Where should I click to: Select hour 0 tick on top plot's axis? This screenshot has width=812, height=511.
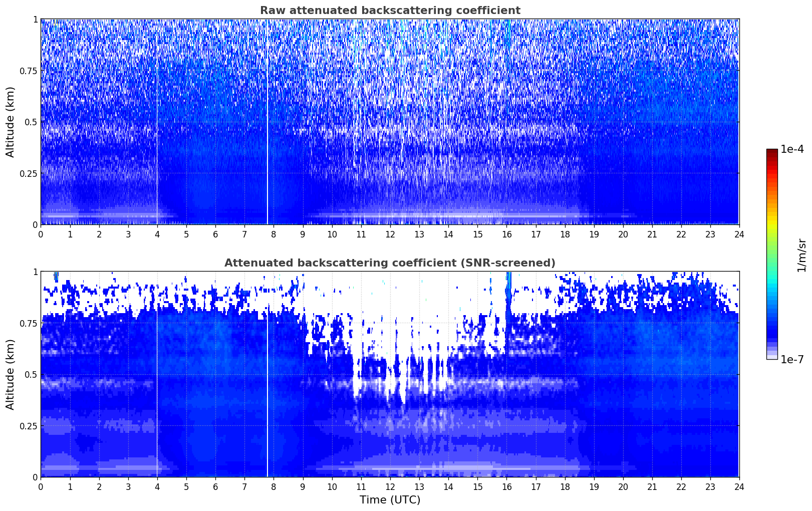(41, 234)
